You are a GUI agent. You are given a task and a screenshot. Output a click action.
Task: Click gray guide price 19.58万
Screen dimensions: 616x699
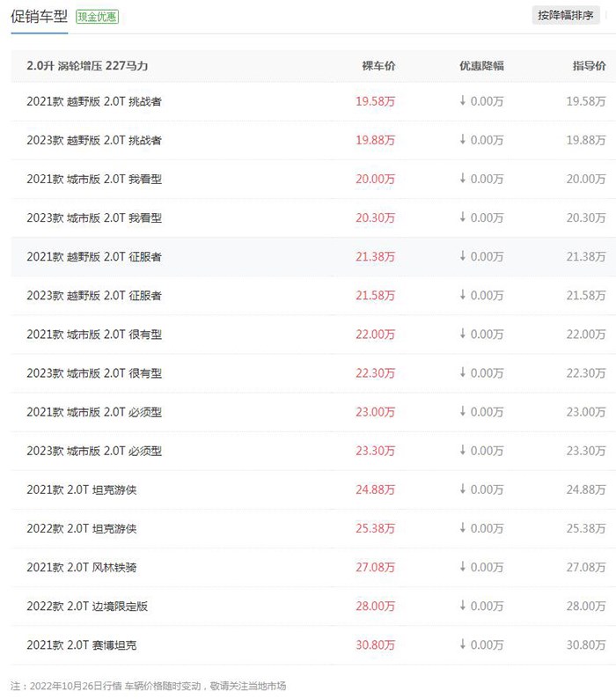[586, 101]
